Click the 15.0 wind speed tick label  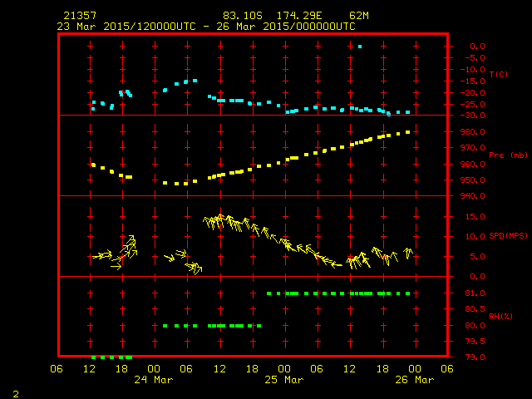[475, 216]
